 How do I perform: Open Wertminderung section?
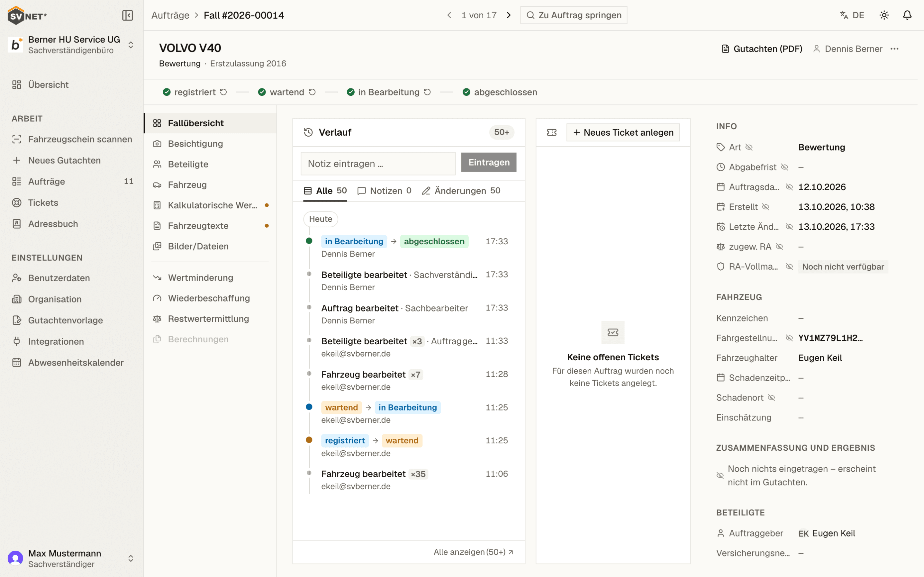(x=210, y=278)
